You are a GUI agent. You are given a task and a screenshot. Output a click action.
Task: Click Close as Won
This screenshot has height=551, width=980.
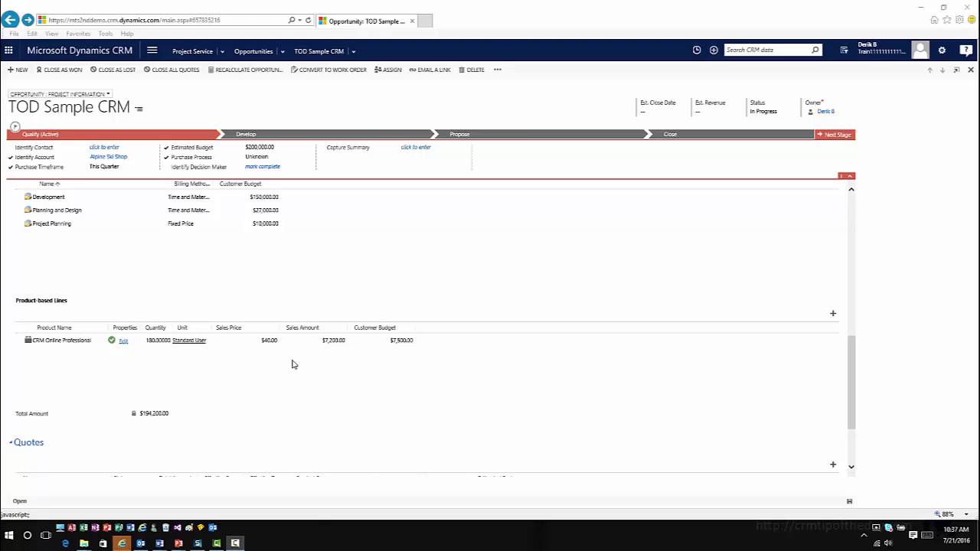(59, 70)
